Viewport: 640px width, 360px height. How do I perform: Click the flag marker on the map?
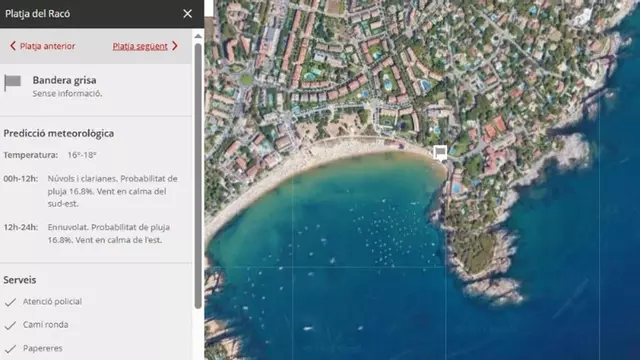[x=440, y=153]
